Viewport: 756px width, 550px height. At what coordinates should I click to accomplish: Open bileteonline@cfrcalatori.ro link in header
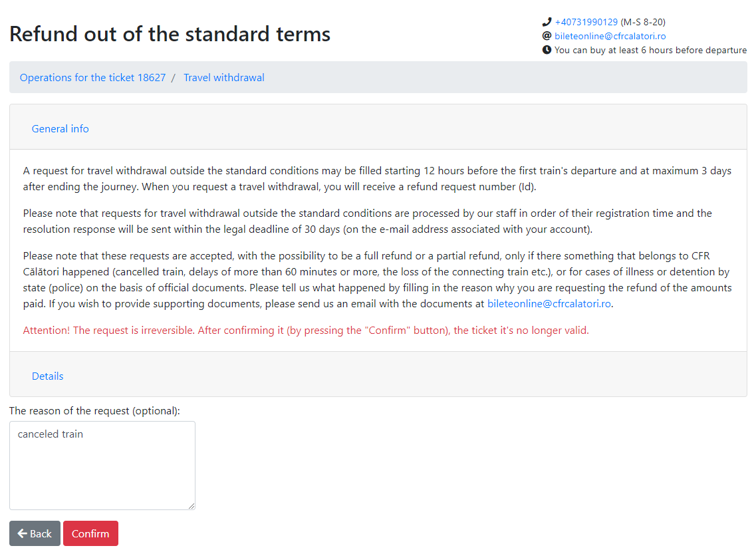click(x=610, y=36)
